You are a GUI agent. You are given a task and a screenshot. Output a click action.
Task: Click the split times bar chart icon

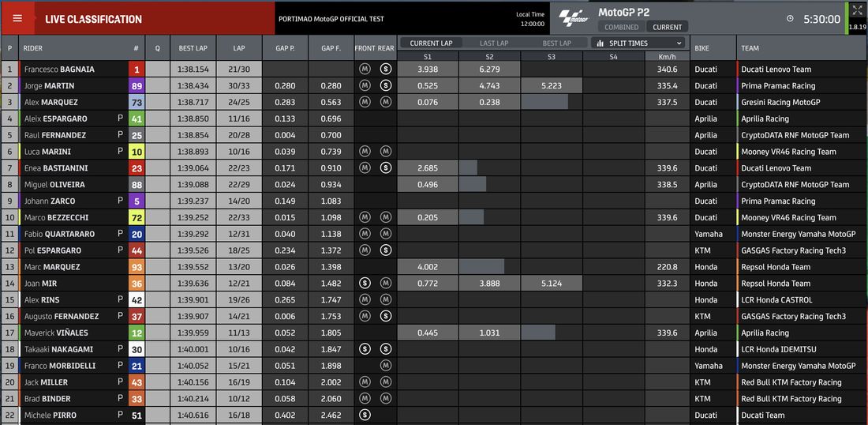click(x=600, y=43)
